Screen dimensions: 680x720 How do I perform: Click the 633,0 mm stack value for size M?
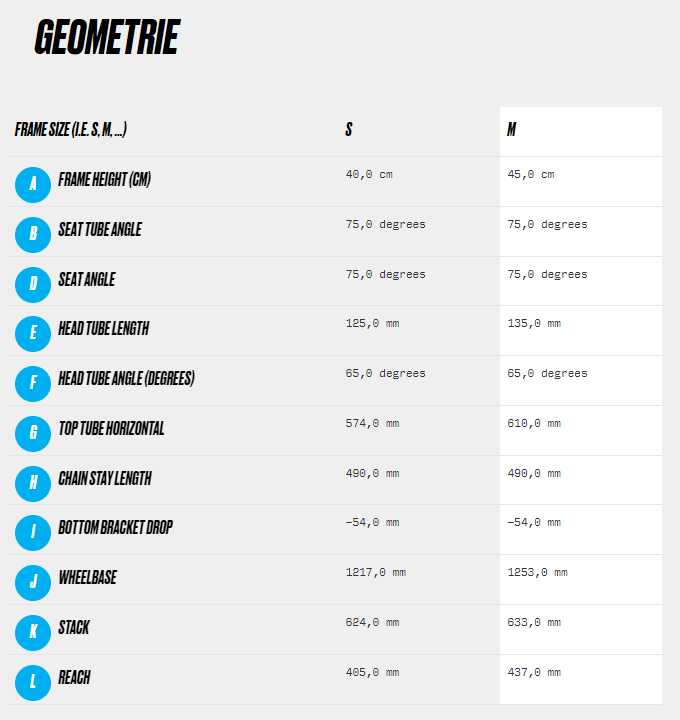(x=534, y=623)
